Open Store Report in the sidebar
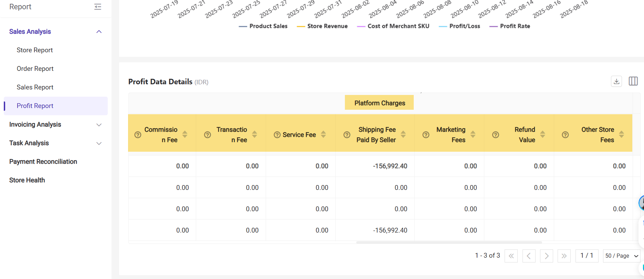Image resolution: width=644 pixels, height=279 pixels. (x=35, y=50)
